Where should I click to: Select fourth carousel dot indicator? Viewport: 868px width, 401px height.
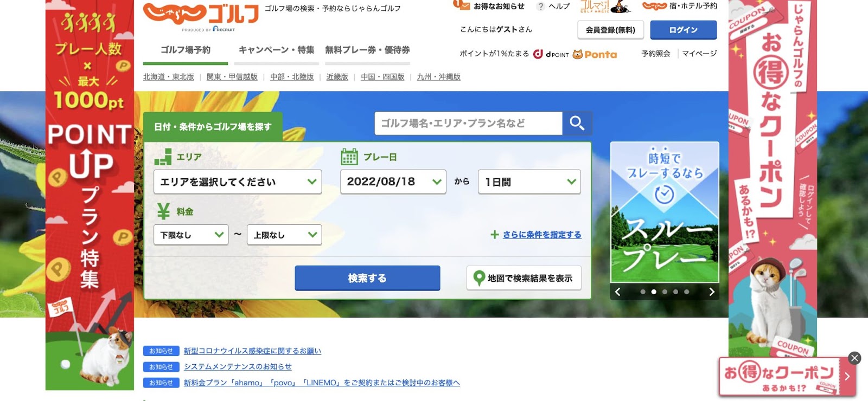click(x=675, y=292)
